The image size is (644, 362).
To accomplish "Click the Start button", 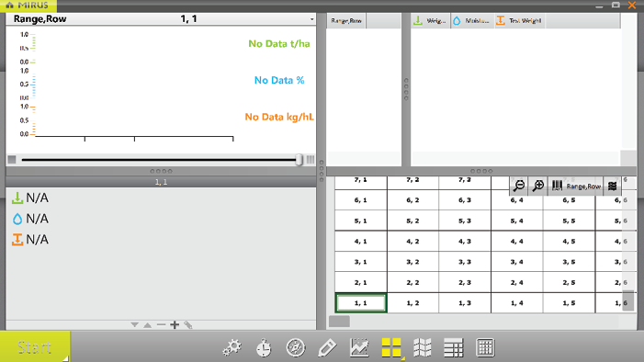I will [35, 347].
